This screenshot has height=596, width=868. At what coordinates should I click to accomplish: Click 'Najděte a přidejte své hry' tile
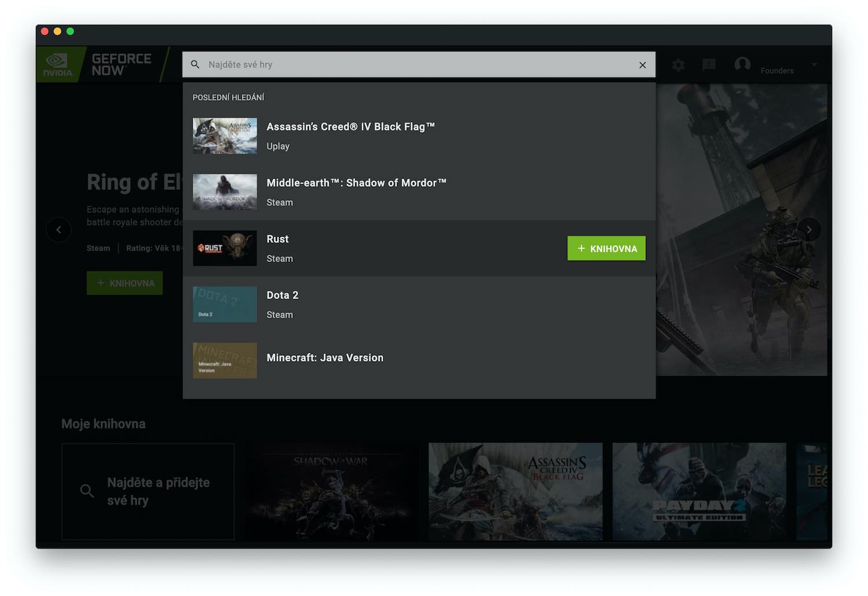(148, 491)
